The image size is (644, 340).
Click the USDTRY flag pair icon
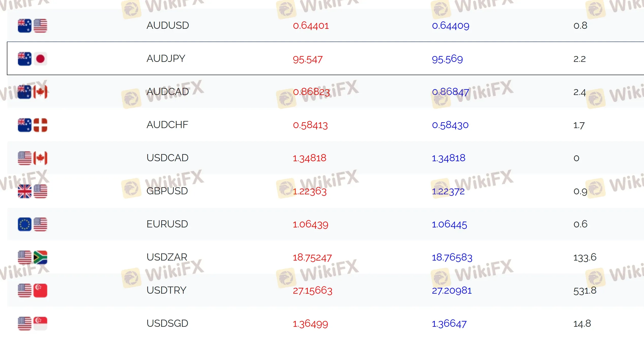(32, 291)
